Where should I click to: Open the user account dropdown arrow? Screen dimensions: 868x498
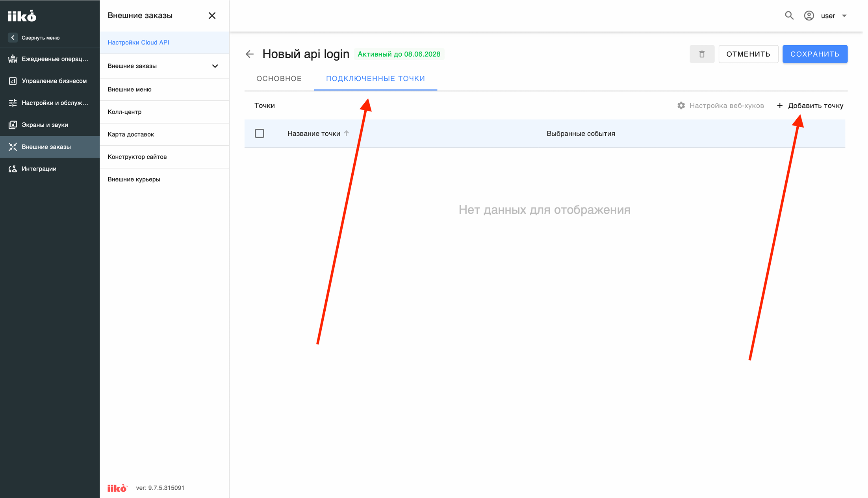[x=844, y=16]
